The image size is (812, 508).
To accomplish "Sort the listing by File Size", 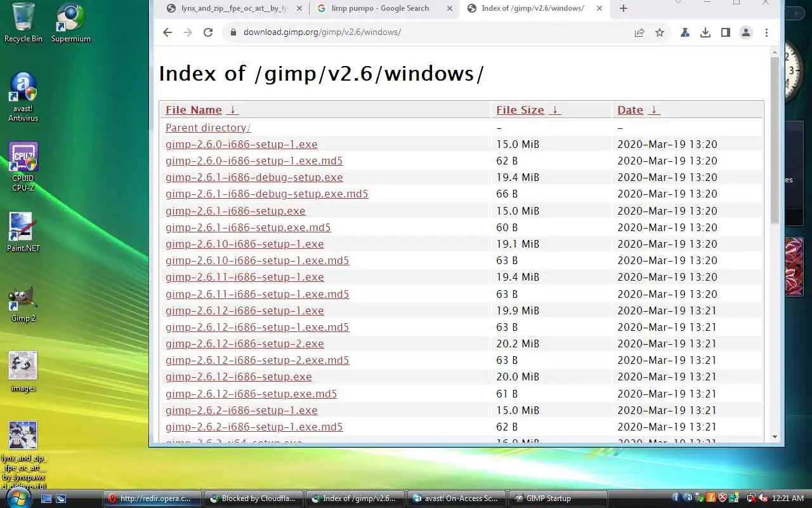I will (x=520, y=110).
